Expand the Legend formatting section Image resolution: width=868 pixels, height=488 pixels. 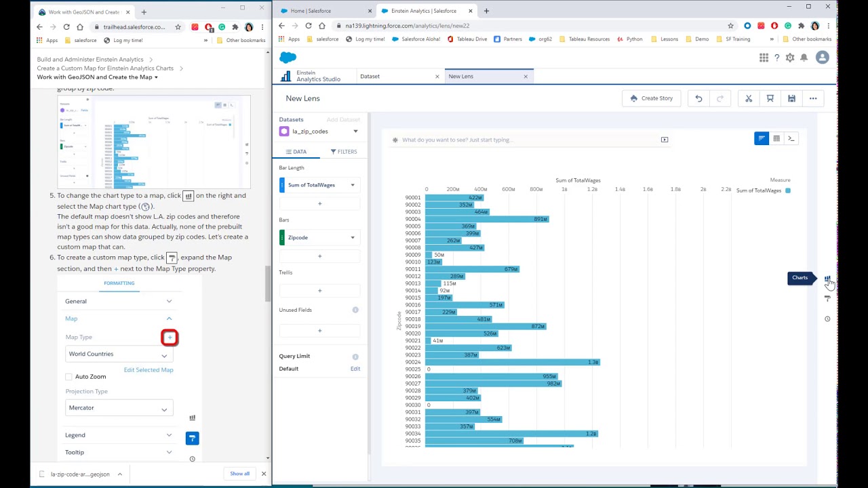119,435
